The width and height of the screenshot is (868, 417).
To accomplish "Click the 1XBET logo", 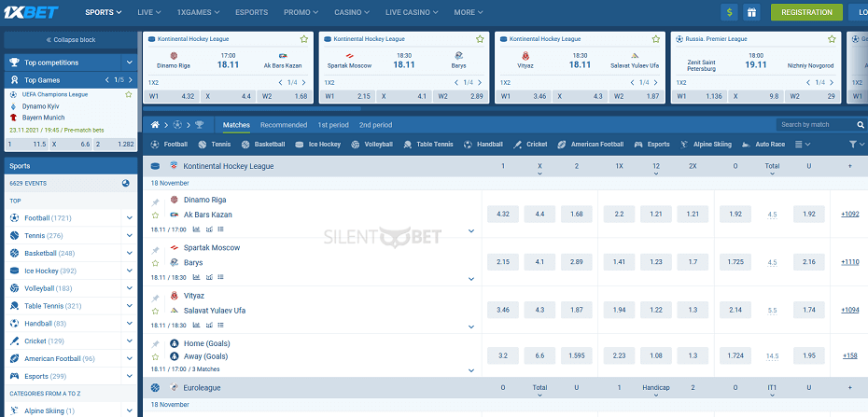I will 32,12.
